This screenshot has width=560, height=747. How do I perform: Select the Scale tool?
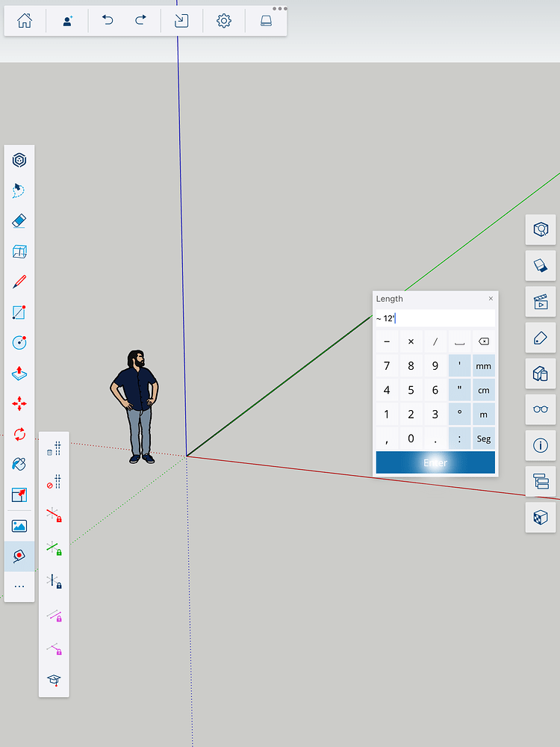19,495
